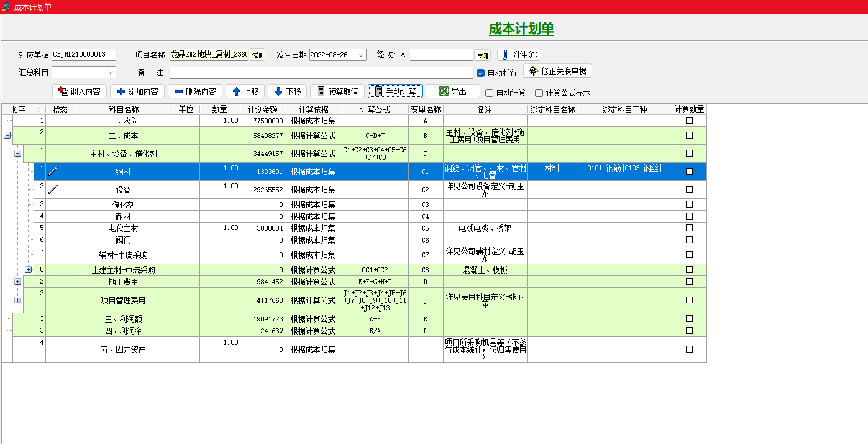The image size is (868, 444).
Task: Collapse the 二、成本 tree node
Action: click(x=7, y=135)
